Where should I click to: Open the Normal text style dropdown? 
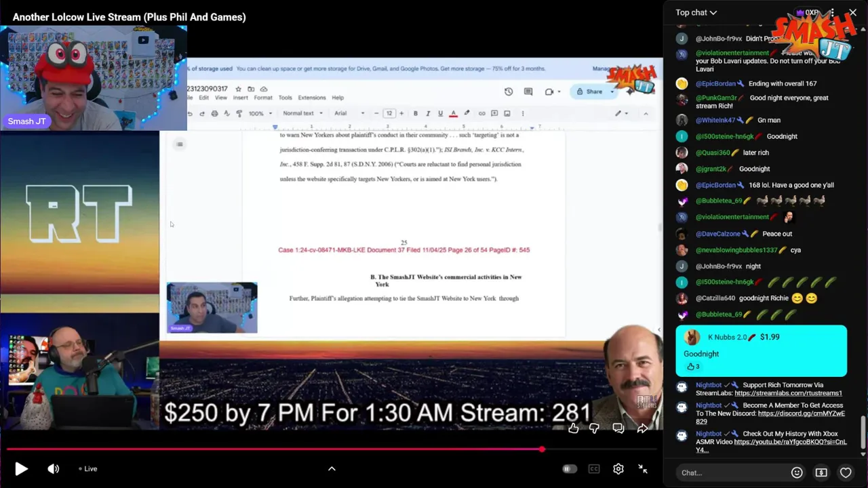tap(302, 113)
